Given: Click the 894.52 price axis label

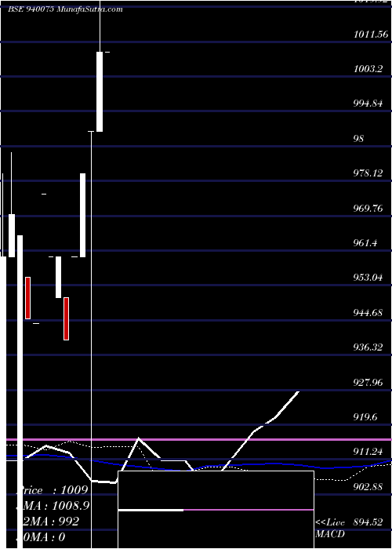Looking at the screenshot, I should pyautogui.click(x=368, y=522).
